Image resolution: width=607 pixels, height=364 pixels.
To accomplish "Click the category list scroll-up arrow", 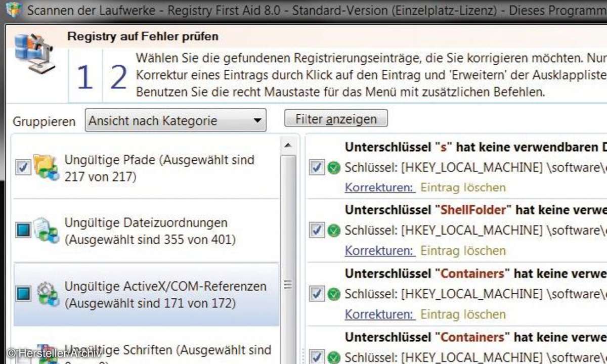I will tap(288, 146).
